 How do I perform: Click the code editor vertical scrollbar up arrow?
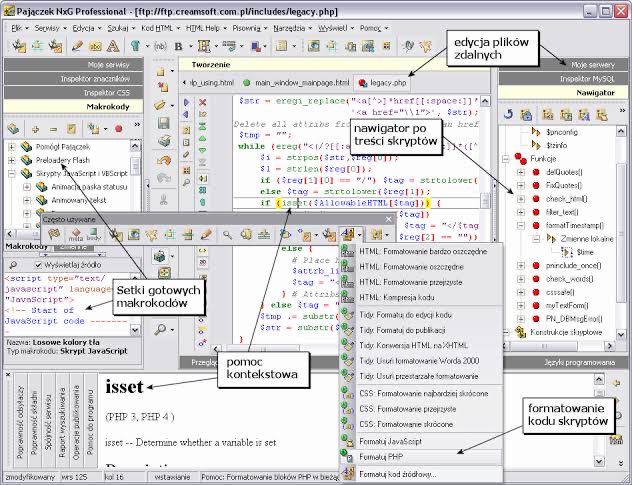pos(485,101)
